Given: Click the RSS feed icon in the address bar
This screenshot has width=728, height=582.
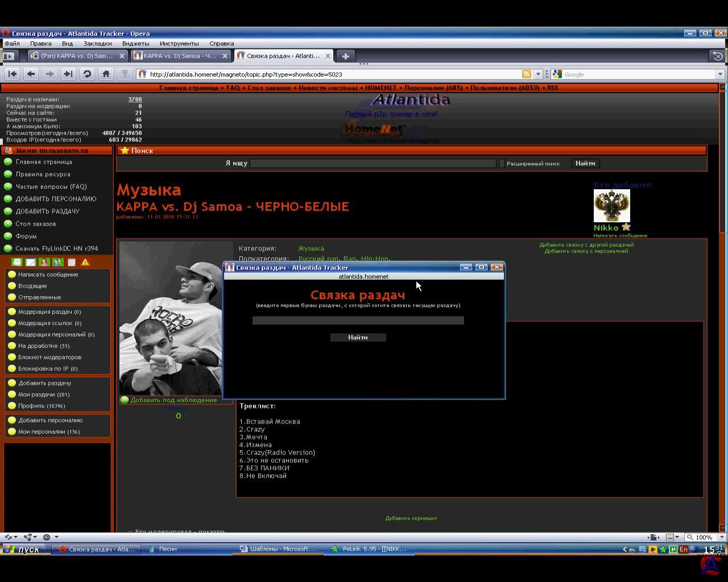Looking at the screenshot, I should coord(527,74).
